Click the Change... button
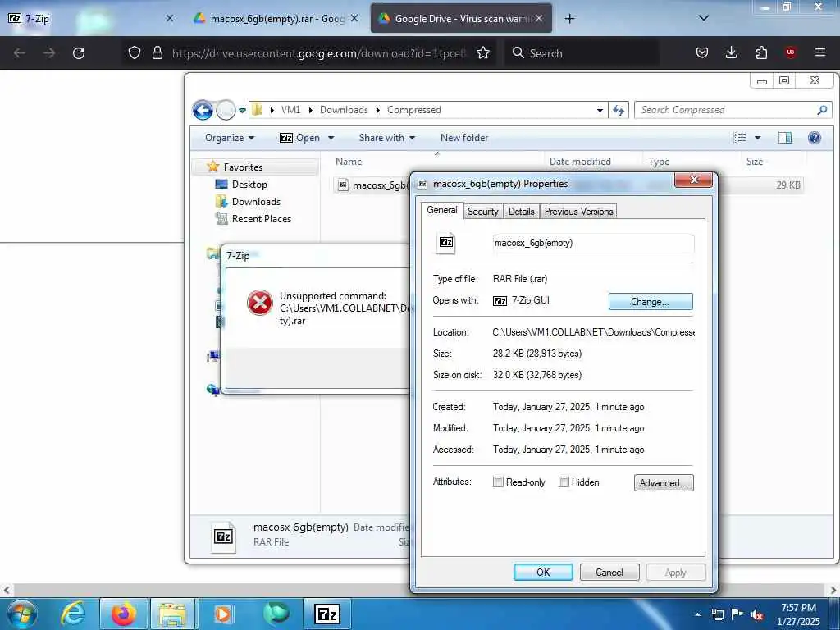 pos(651,302)
